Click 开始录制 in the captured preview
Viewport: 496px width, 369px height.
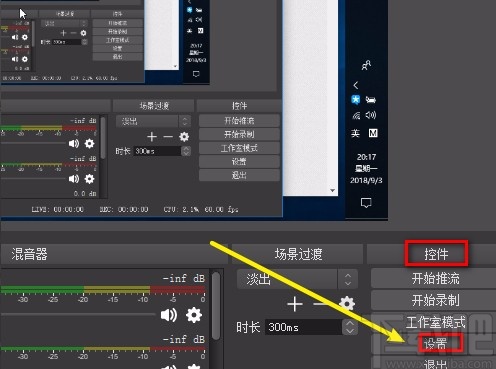coord(239,134)
